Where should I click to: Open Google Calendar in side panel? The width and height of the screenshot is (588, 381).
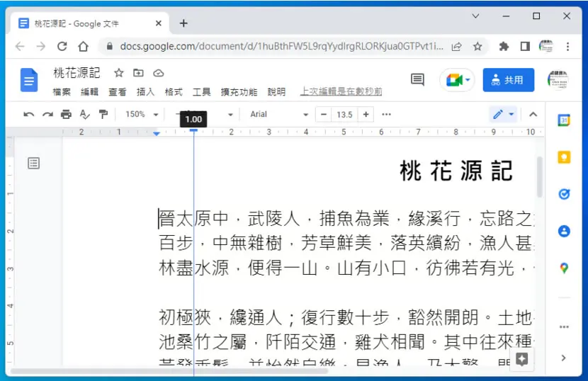pos(564,120)
